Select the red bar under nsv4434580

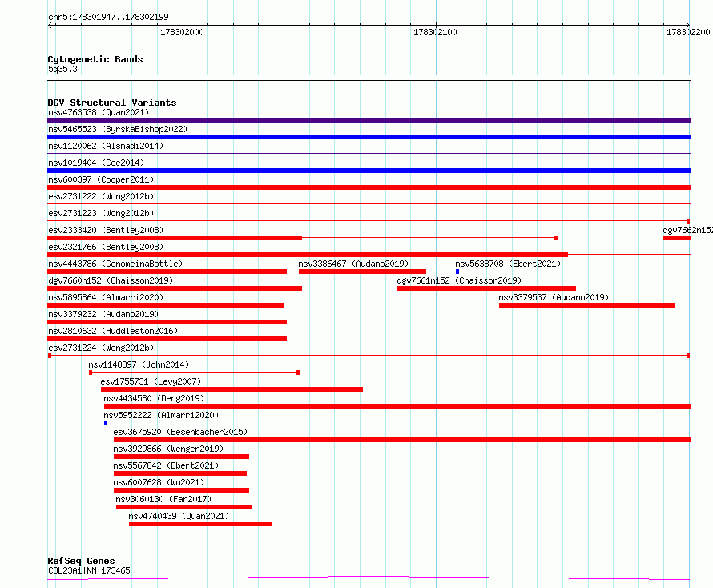[397, 406]
